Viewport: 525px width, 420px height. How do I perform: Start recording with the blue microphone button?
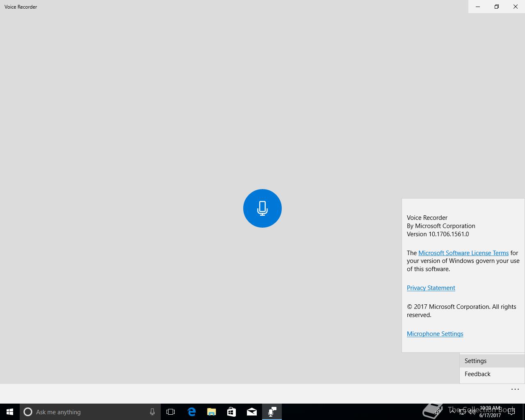262,208
